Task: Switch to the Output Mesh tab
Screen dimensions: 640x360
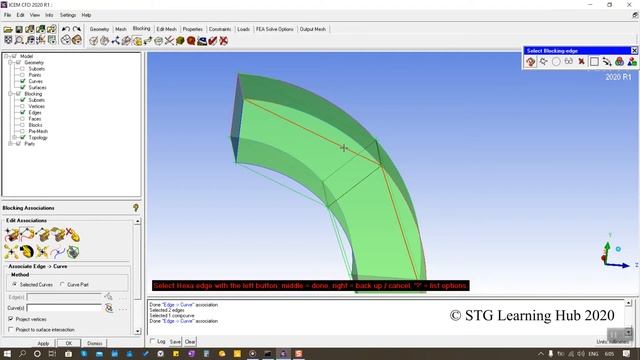Action: [313, 29]
